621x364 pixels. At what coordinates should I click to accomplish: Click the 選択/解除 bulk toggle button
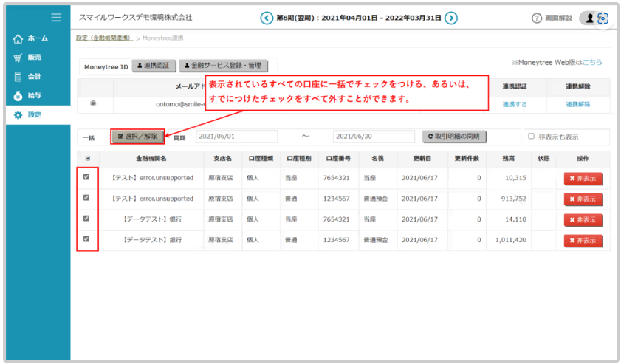click(137, 137)
